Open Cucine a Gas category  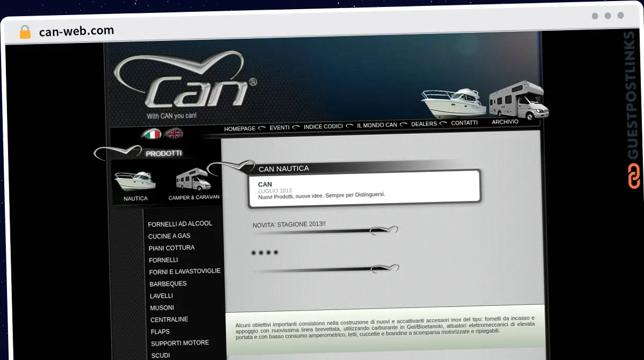point(169,236)
